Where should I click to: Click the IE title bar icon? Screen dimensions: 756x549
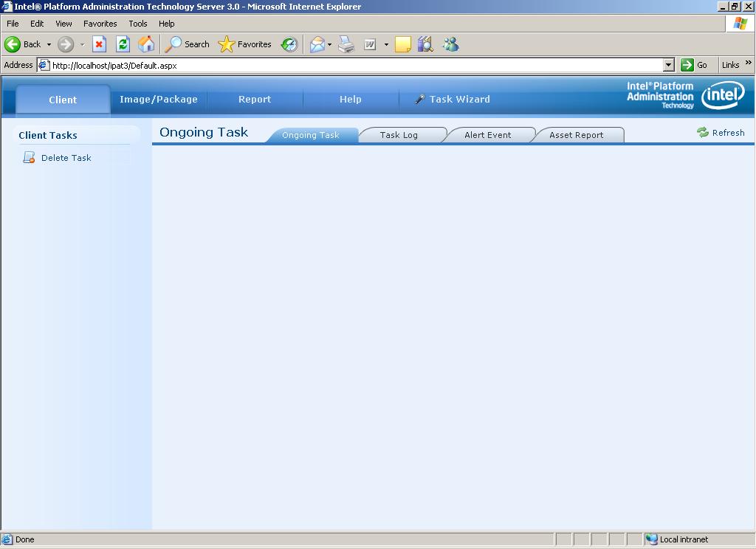7,6
